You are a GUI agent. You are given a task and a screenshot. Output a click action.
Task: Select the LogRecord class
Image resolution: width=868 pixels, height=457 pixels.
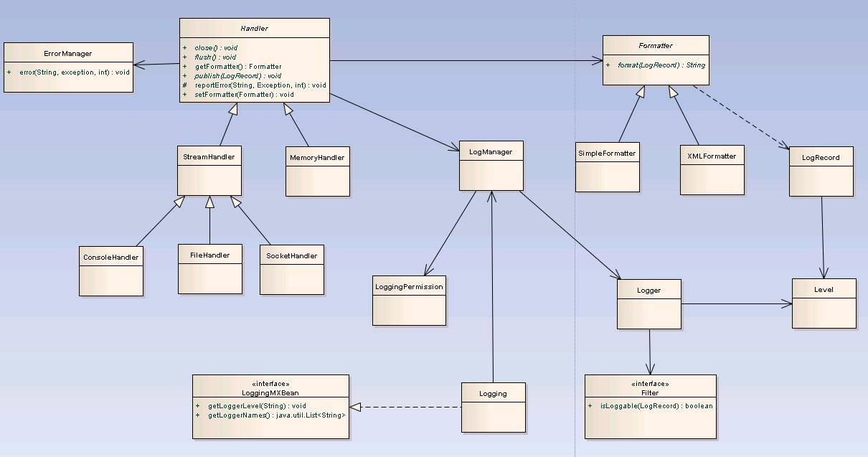pos(821,171)
